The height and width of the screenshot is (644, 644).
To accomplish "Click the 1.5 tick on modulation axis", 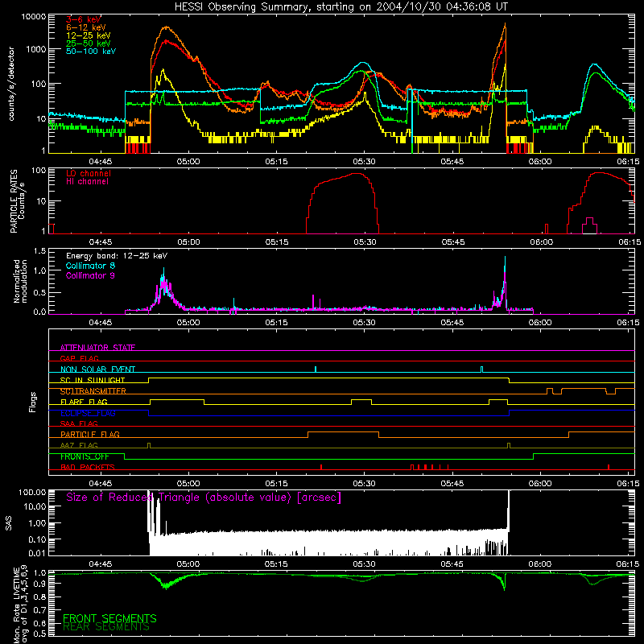I will pos(39,251).
